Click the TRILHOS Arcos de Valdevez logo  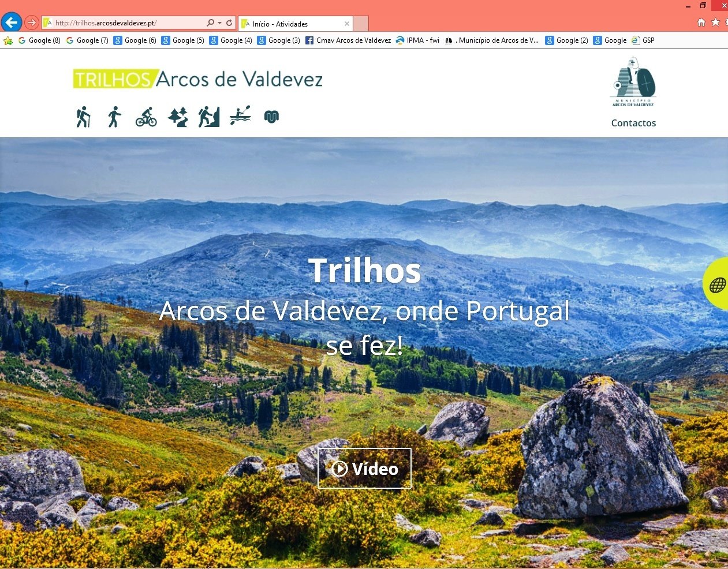(x=198, y=79)
